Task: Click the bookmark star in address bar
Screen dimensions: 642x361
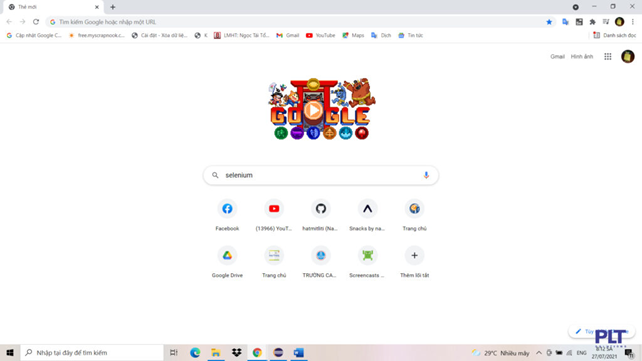Action: coord(549,22)
